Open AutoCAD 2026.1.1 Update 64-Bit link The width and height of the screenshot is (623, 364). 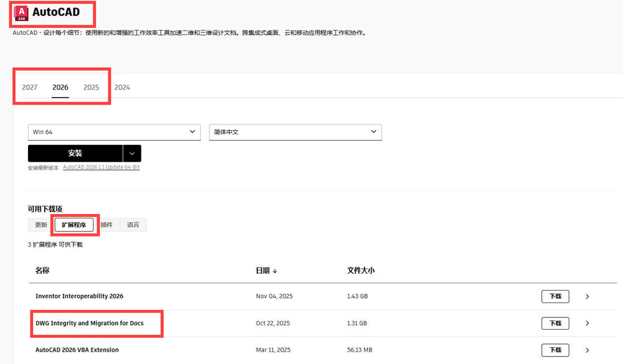click(x=102, y=167)
